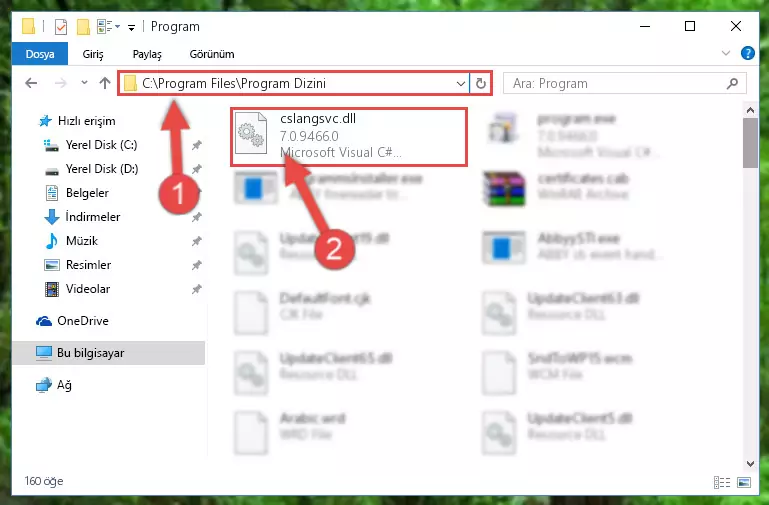Image resolution: width=769 pixels, height=505 pixels.
Task: Toggle the pin beside İndirmeler
Action: click(x=197, y=217)
